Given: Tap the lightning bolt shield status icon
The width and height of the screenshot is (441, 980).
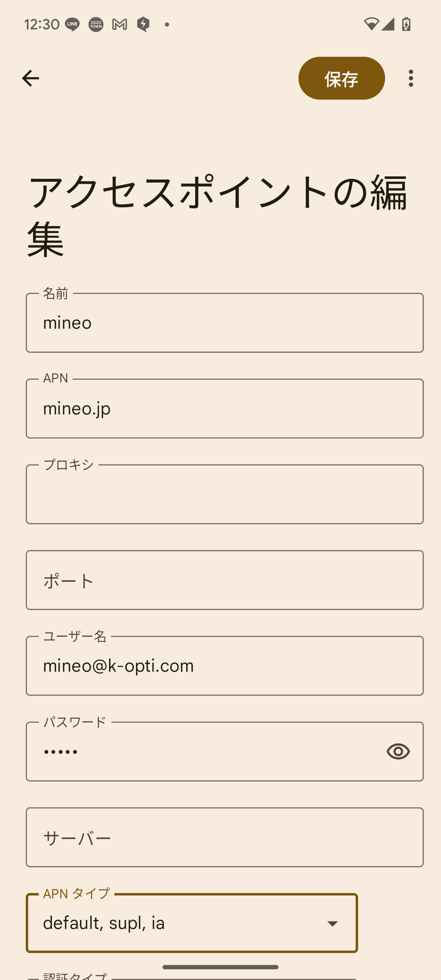Looking at the screenshot, I should [143, 24].
